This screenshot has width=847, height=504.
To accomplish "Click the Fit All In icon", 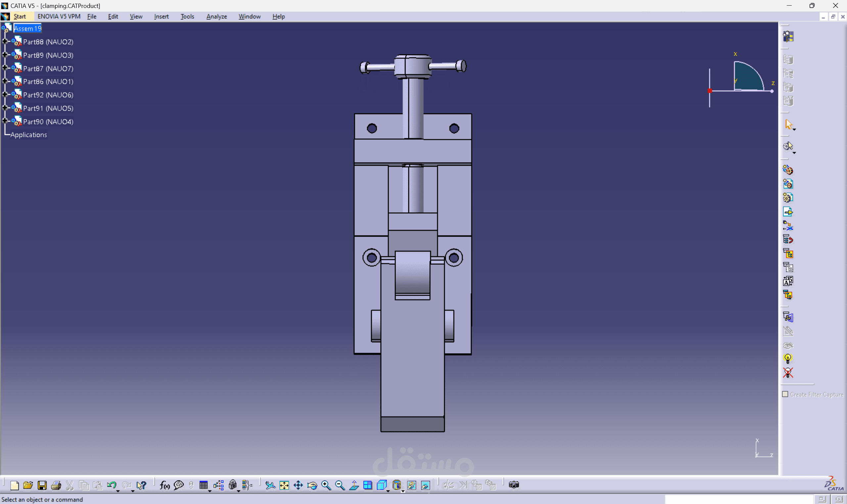I will (284, 485).
